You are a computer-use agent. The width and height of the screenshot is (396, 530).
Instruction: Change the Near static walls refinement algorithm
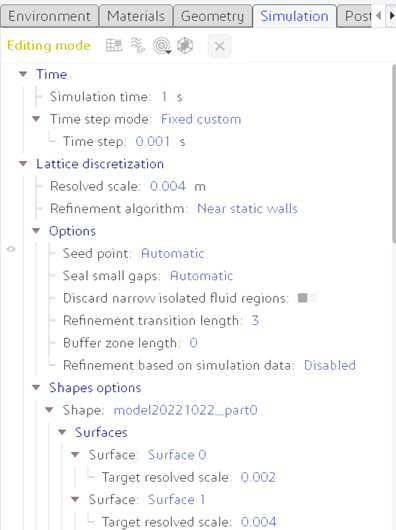point(247,209)
